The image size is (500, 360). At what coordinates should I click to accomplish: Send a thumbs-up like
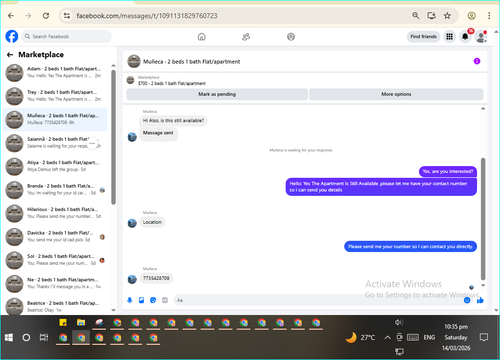(x=480, y=300)
